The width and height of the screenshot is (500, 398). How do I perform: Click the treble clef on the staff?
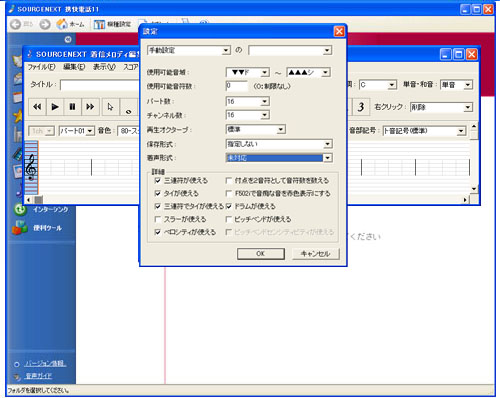(31, 167)
